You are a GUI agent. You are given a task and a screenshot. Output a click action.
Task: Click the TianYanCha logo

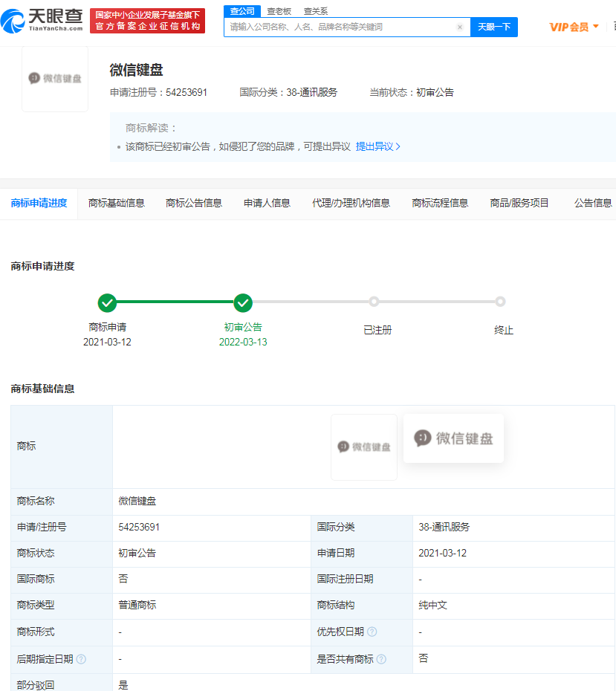[42, 20]
